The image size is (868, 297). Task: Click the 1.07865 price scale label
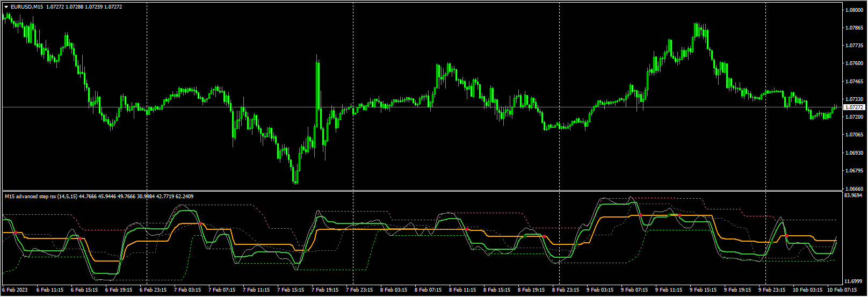pos(854,27)
